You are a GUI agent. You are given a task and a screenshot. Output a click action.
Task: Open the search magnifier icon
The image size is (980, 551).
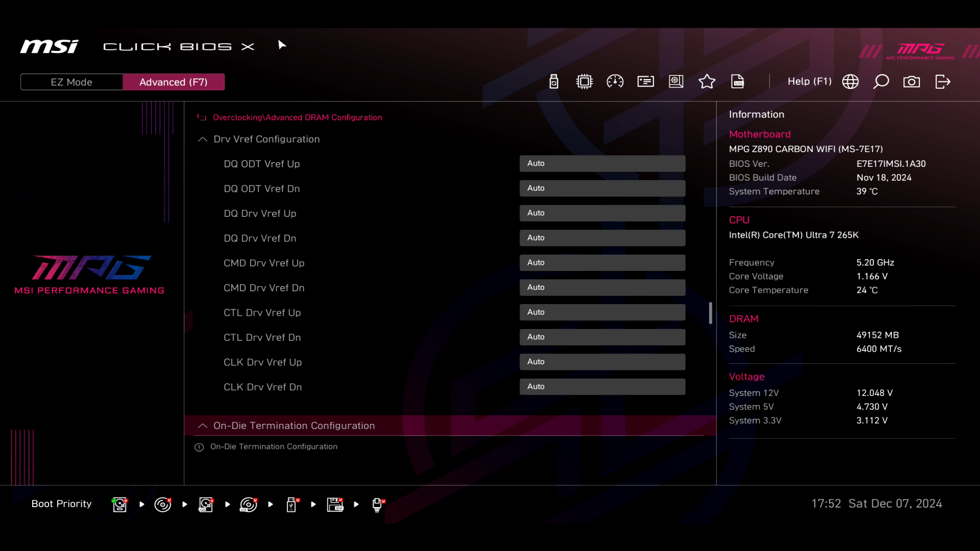(881, 82)
